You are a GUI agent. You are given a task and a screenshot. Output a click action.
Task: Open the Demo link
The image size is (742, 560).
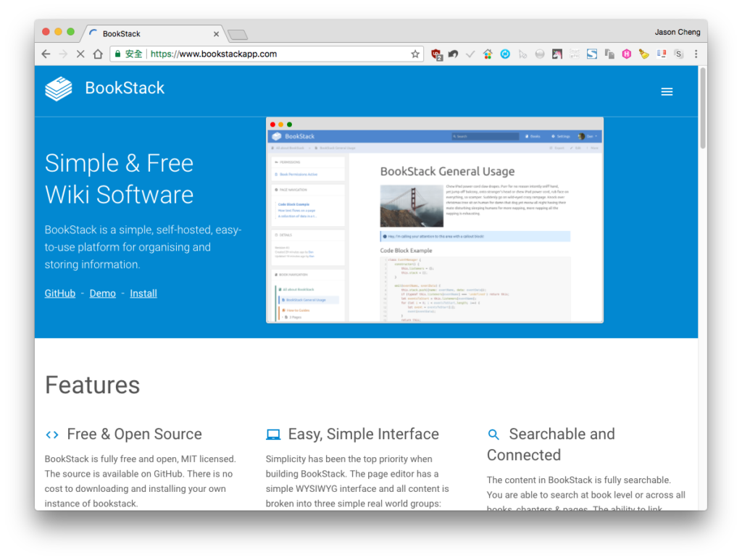103,293
